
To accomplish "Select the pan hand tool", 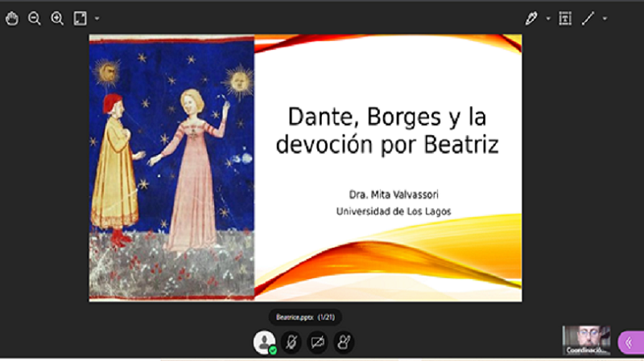I will 12,18.
